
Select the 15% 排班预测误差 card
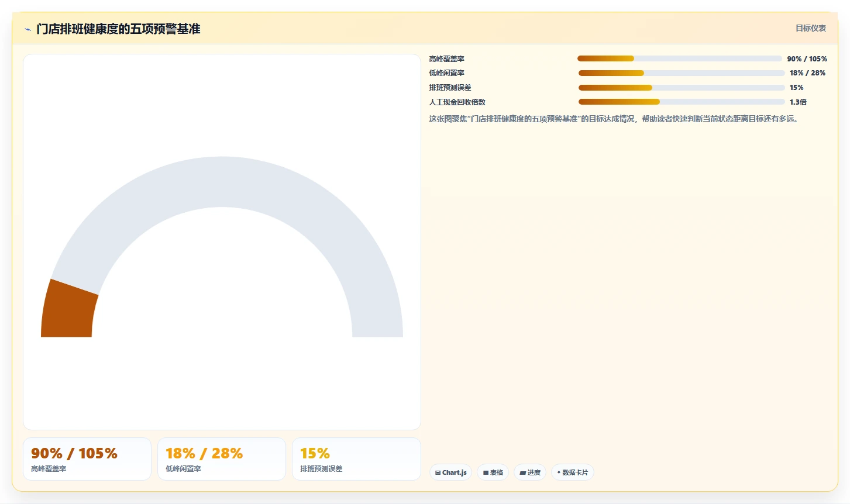coord(356,459)
